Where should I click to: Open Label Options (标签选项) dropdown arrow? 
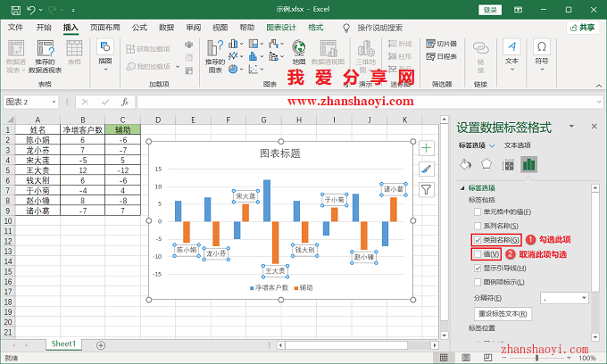coord(492,145)
